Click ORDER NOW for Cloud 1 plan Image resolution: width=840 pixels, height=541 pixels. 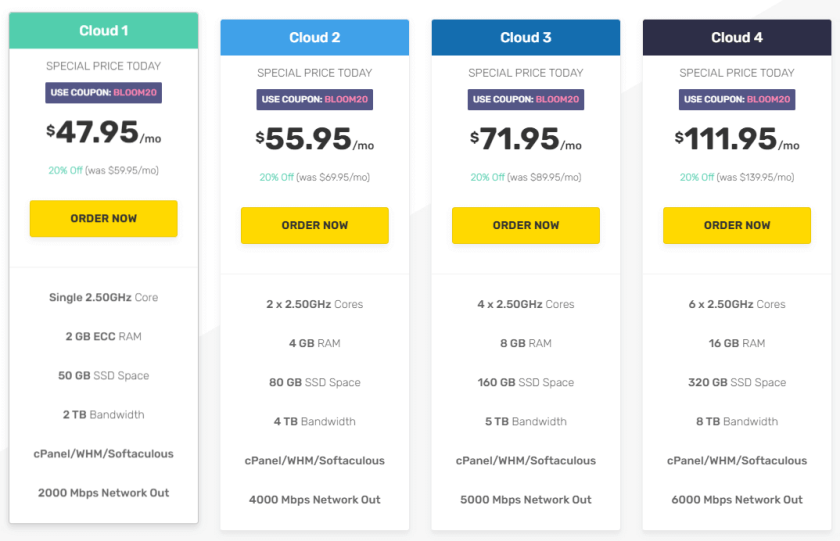tap(103, 219)
